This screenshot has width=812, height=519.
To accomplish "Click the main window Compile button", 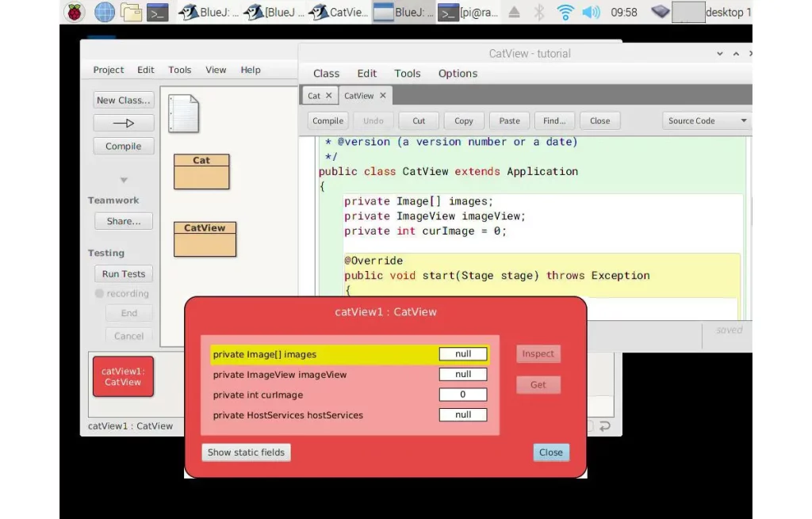I will coord(124,146).
